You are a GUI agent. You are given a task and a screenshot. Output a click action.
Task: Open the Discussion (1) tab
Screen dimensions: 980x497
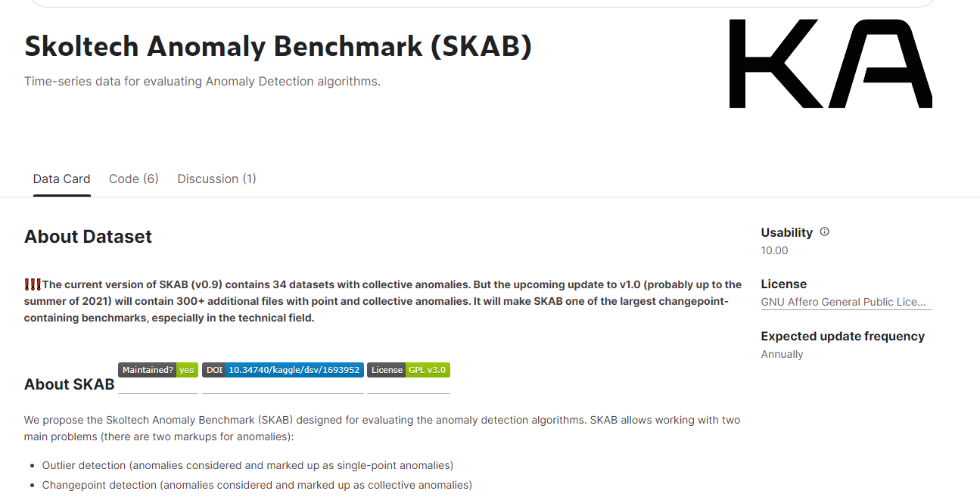point(216,179)
